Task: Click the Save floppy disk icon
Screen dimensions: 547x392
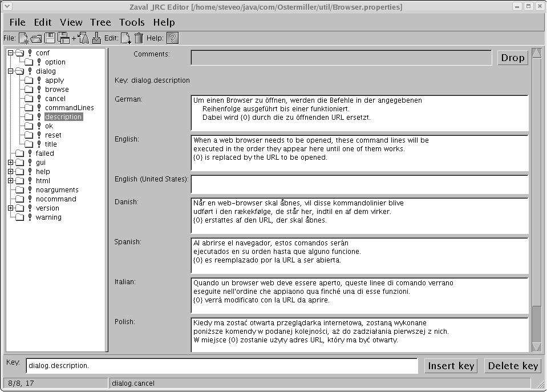Action: coord(50,38)
